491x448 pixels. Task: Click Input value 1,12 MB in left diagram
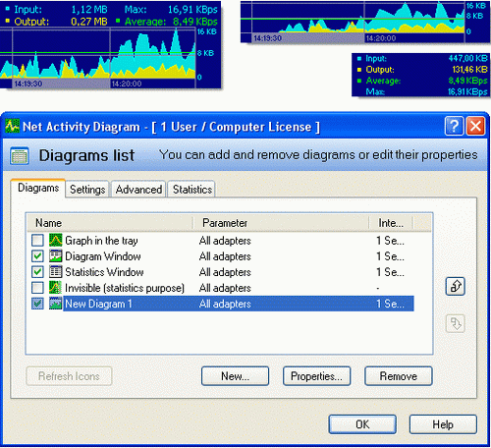point(89,10)
